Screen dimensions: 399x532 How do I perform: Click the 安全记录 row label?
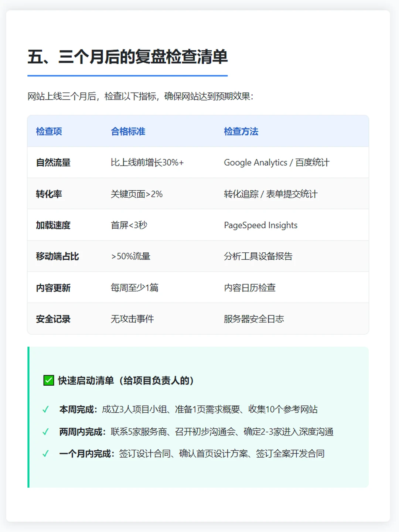click(x=53, y=319)
